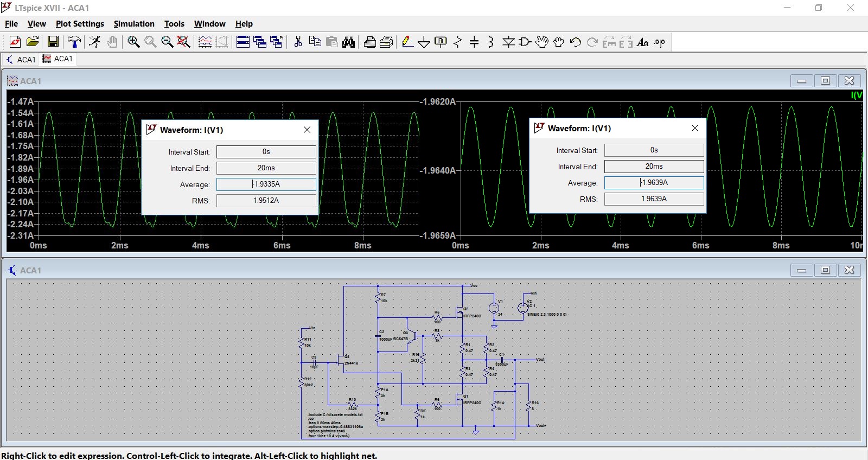Select the Drag closed hand tool
Viewport: 868px width, 460px height.
click(x=559, y=42)
